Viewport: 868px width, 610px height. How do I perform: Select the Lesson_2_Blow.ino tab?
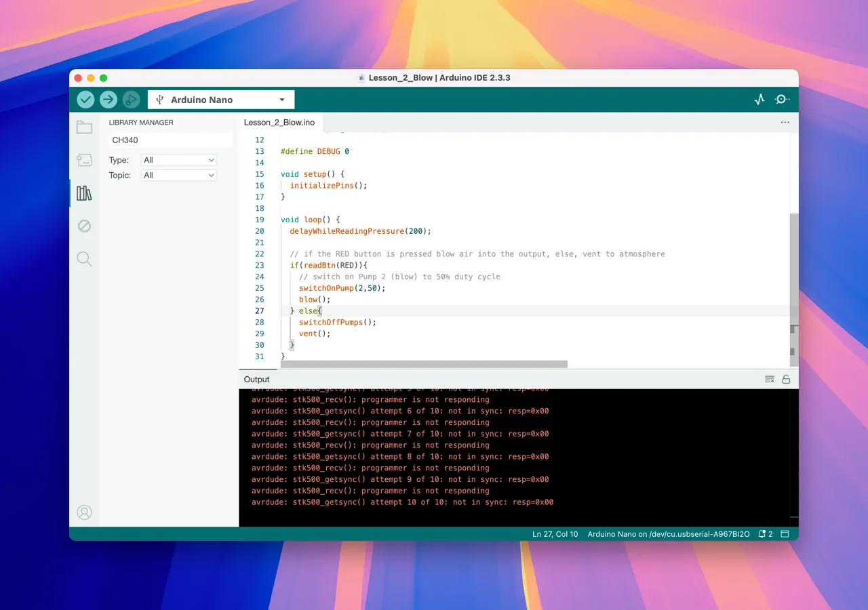click(279, 123)
